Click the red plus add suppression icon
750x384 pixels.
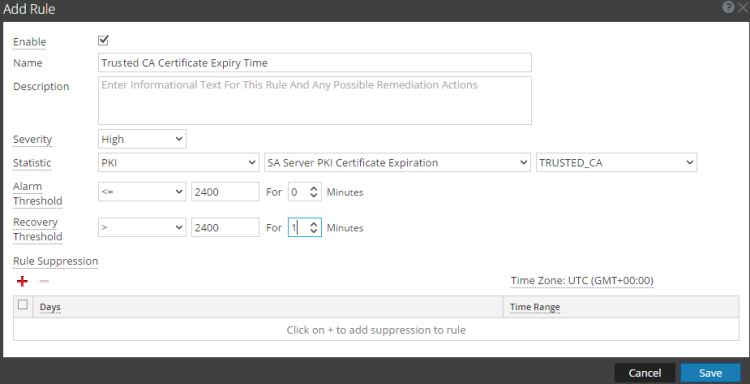22,282
